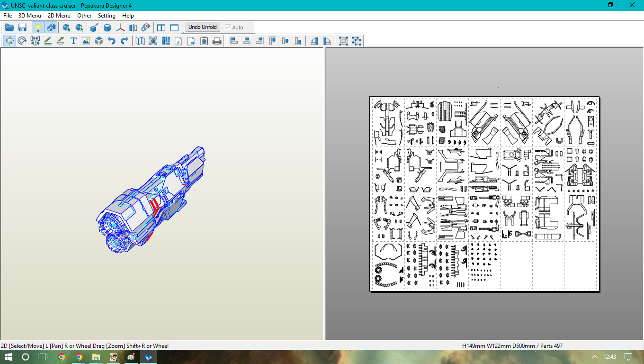Click the insert image picture icon

click(86, 41)
